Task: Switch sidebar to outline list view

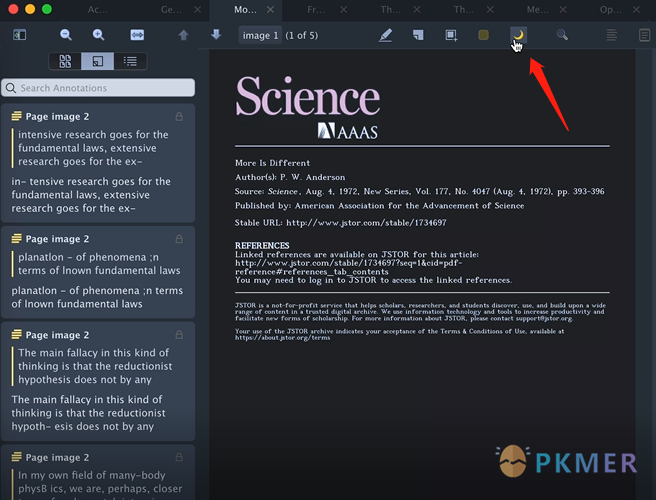Action: click(130, 62)
